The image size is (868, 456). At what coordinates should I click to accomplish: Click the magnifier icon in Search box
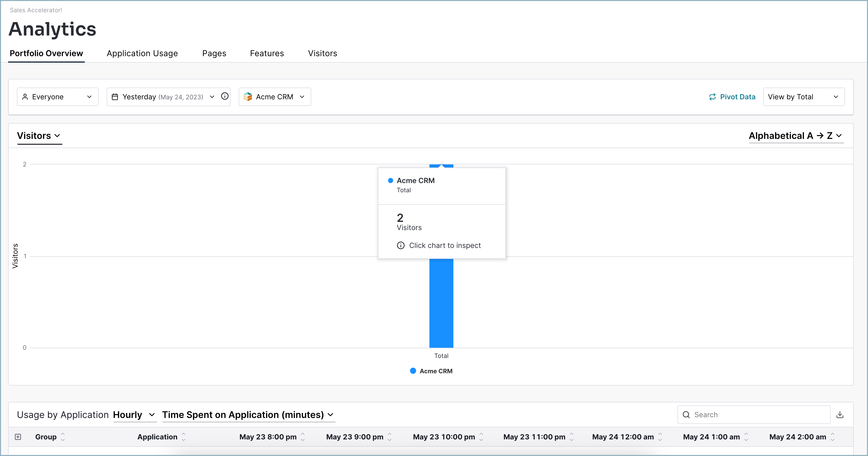686,415
